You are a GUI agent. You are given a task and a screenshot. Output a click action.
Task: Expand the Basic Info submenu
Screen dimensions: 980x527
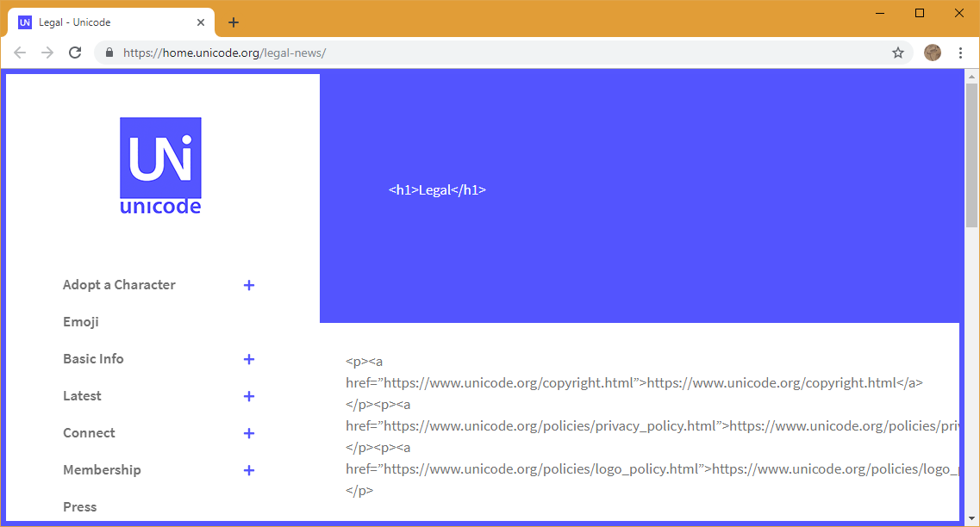249,359
